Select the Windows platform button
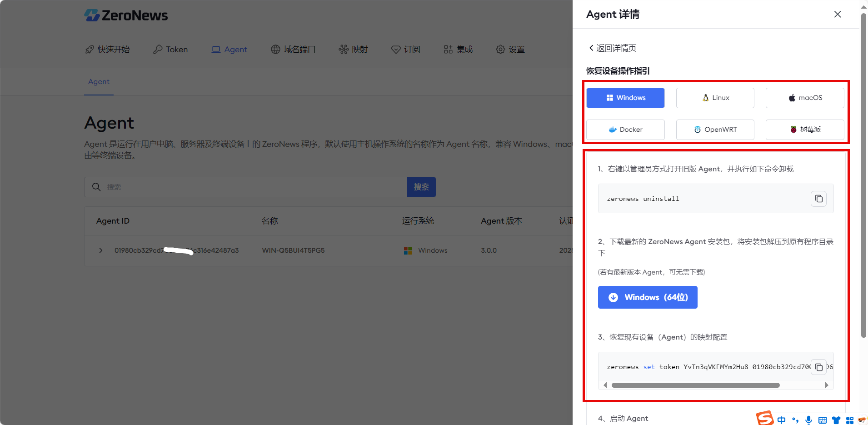 625,98
